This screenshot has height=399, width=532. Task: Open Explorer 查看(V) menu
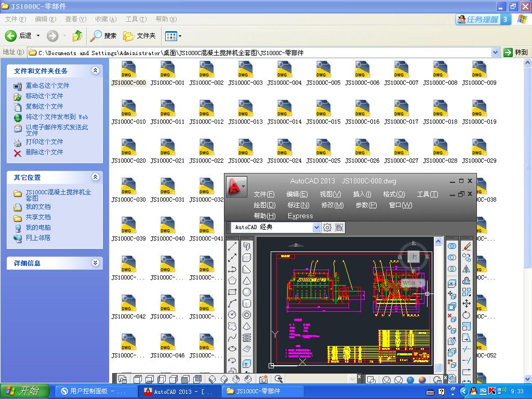76,19
